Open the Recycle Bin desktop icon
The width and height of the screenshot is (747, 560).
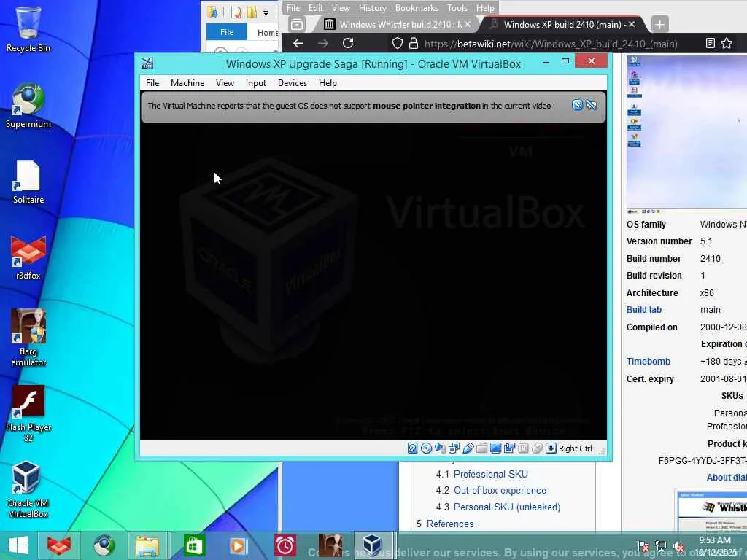pyautogui.click(x=28, y=29)
